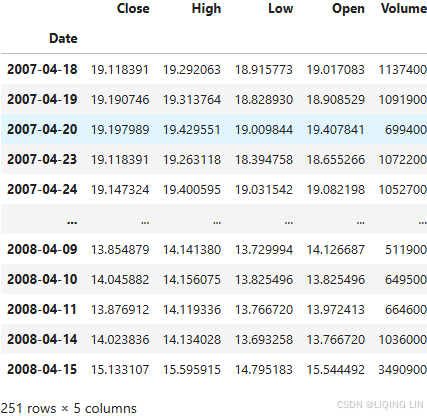Click Open value 13.972413

[x=336, y=310]
